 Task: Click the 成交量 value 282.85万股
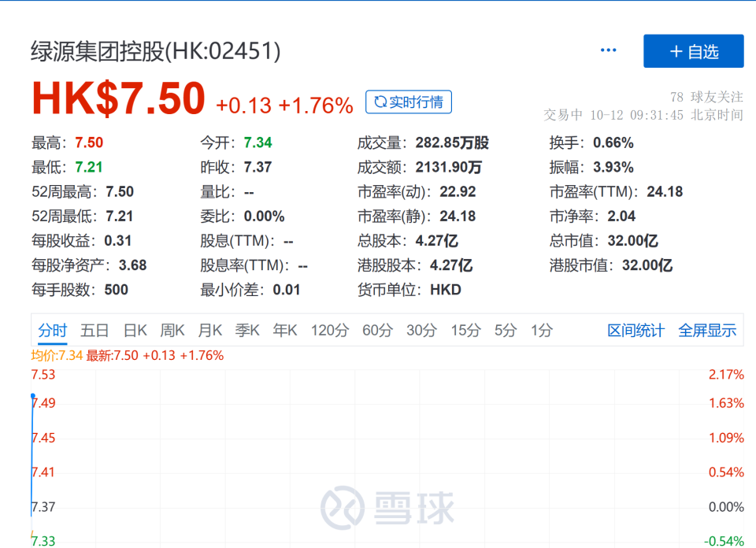pos(452,143)
